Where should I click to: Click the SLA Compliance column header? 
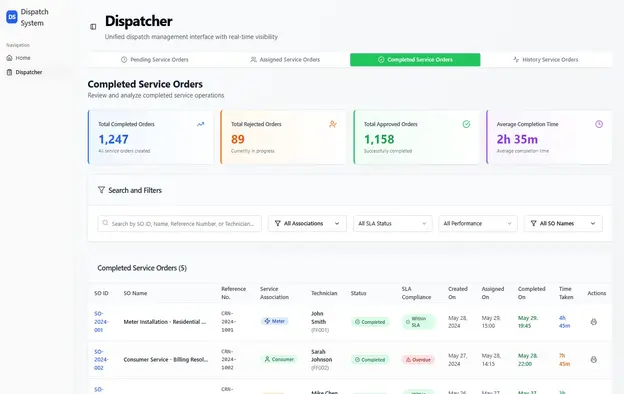[416, 293]
